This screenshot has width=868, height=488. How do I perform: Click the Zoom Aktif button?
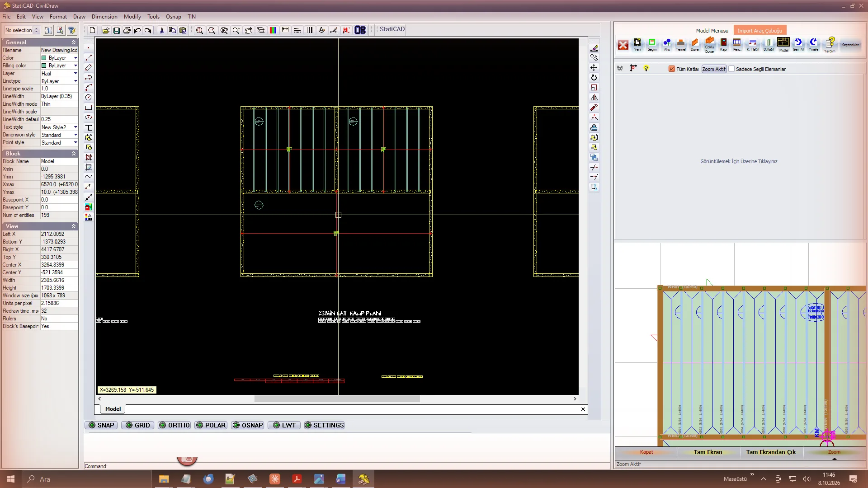714,69
